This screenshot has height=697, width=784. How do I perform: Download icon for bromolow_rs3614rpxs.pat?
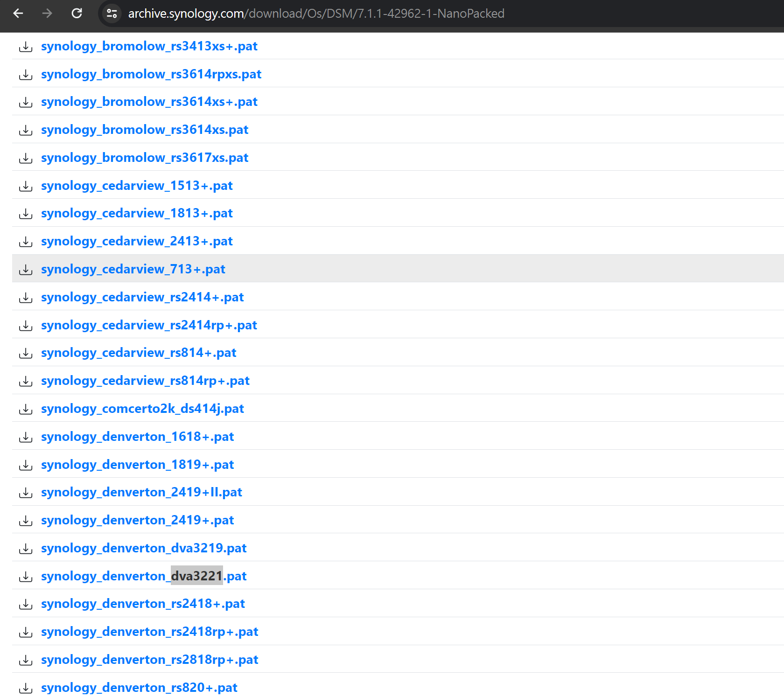[26, 75]
